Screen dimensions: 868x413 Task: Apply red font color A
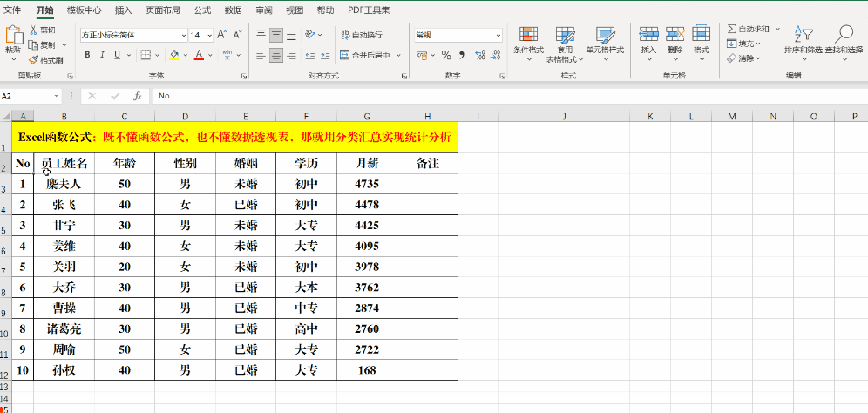(200, 55)
